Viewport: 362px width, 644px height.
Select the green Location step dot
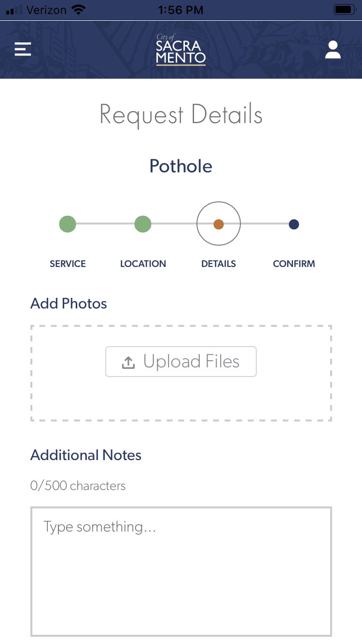pyautogui.click(x=143, y=224)
